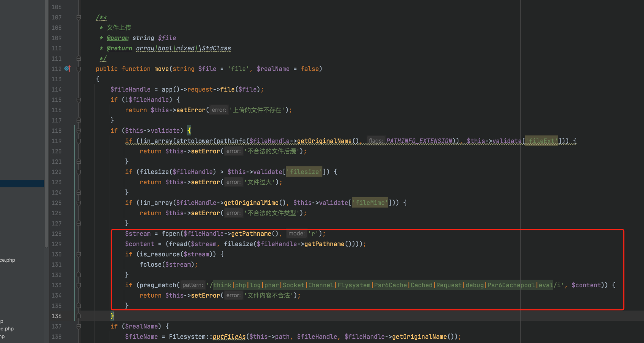644x343 pixels.
Task: Click the function name move
Action: coord(162,69)
